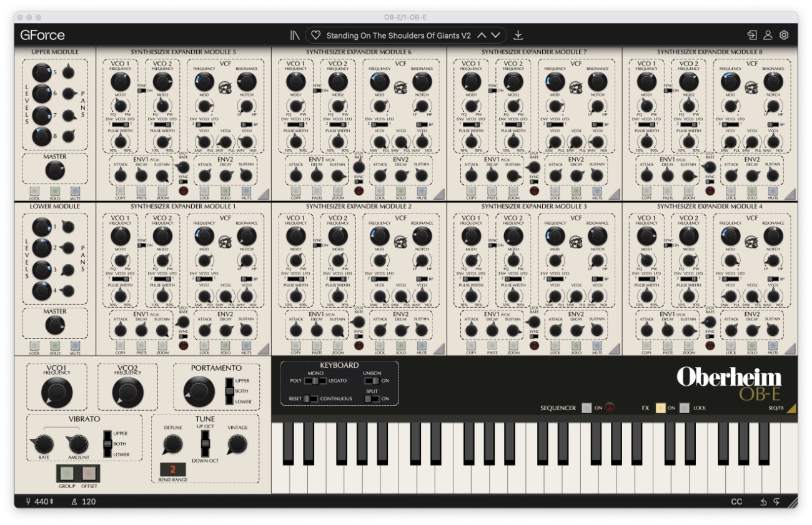Click the Portamento Upper/Both/Lower slide switch
Screen dimensions: 812x525
(x=229, y=391)
